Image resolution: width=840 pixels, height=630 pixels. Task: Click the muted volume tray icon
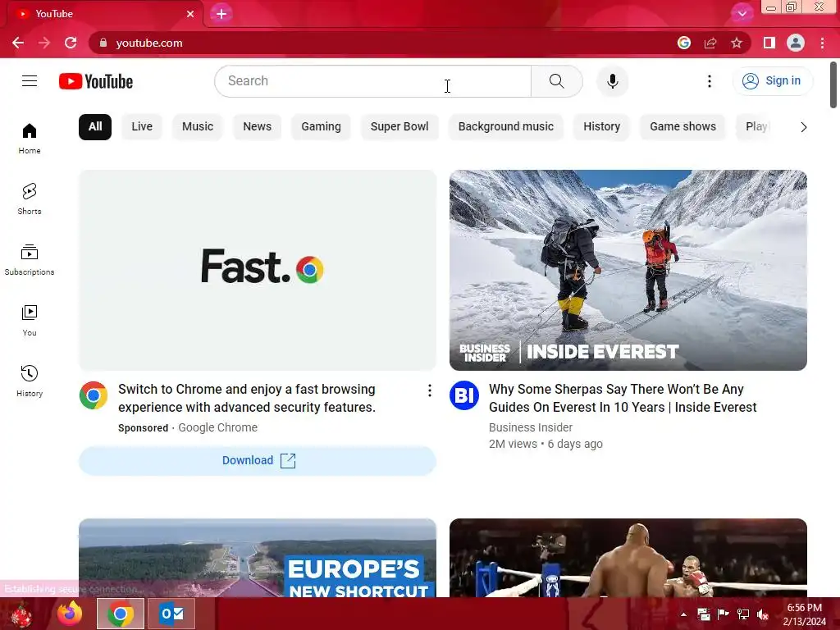[x=762, y=614]
